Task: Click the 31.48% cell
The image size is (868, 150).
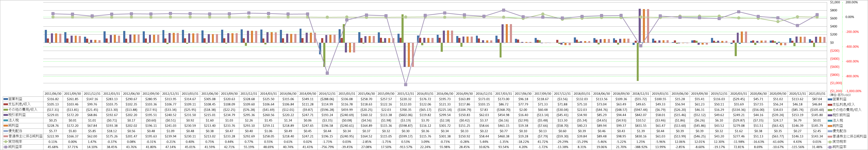Action: coord(817,147)
